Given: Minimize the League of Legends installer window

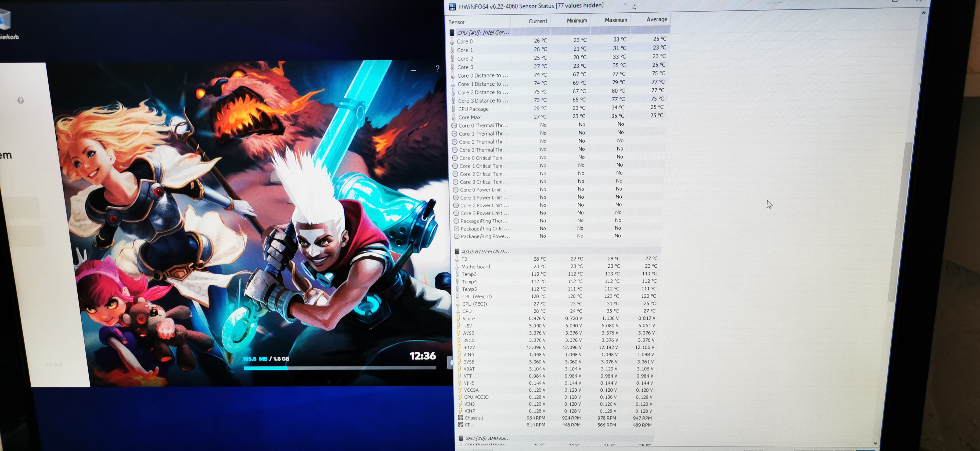Looking at the screenshot, I should click(x=413, y=70).
